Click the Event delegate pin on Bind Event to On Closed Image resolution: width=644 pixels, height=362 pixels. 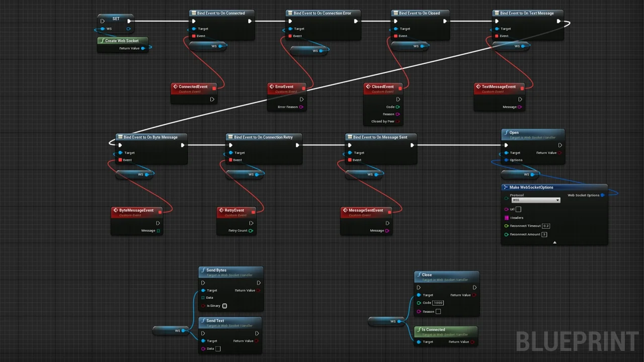(x=395, y=36)
